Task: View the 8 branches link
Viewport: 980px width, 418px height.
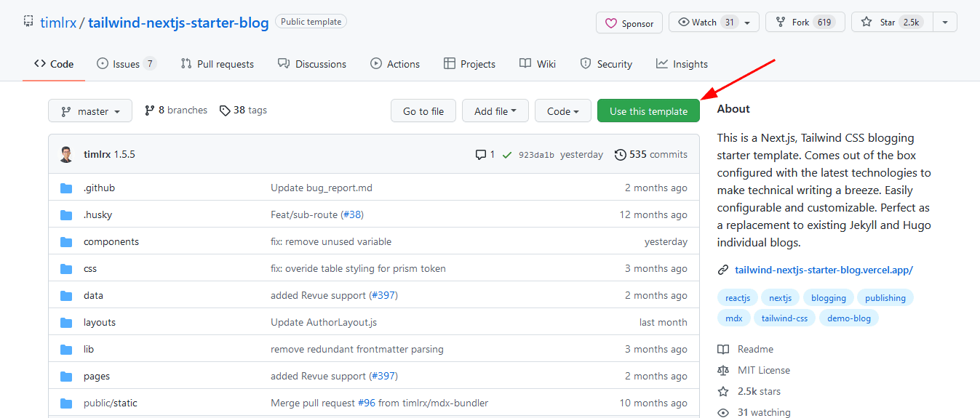Action: click(176, 110)
